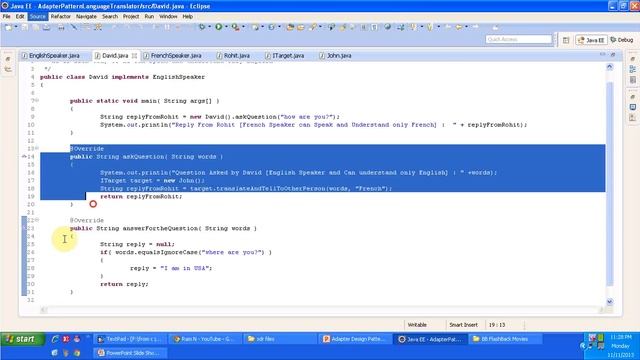The width and height of the screenshot is (640, 360).
Task: Click the Run Last Tool icon with red toolbox
Action: coord(235,27)
